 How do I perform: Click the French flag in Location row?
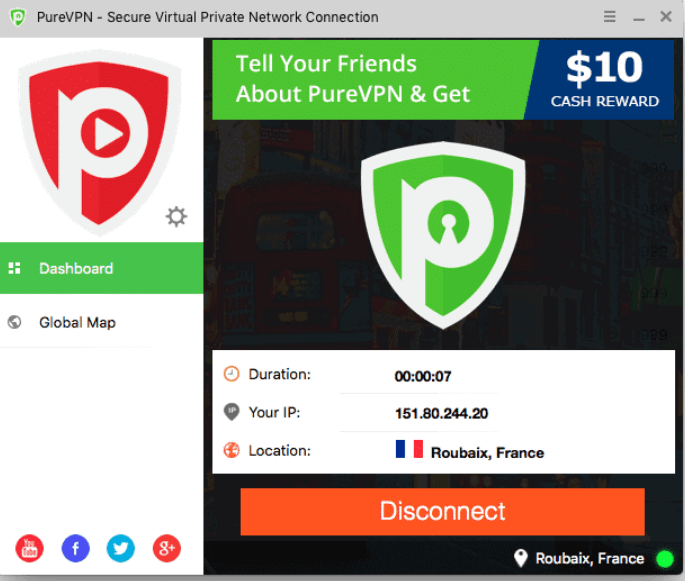click(409, 449)
